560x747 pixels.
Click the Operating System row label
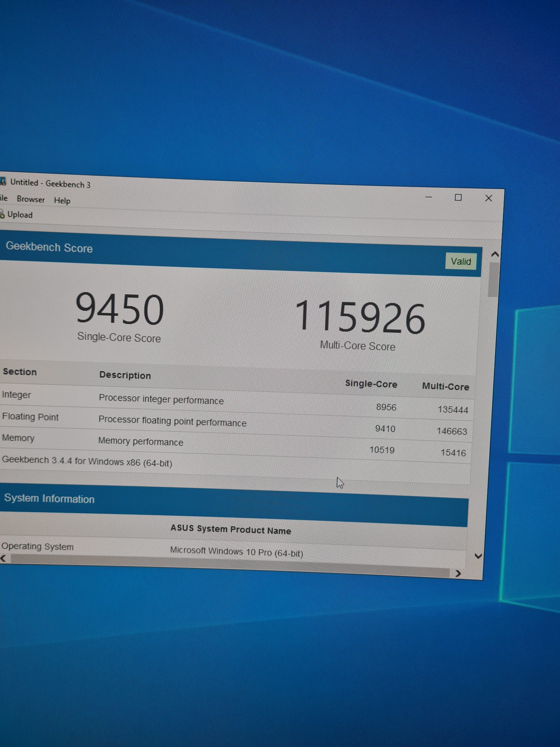coord(37,546)
